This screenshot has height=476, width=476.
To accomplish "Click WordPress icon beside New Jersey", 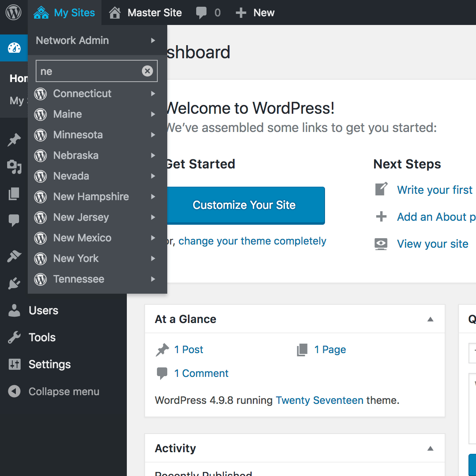I will 40,218.
